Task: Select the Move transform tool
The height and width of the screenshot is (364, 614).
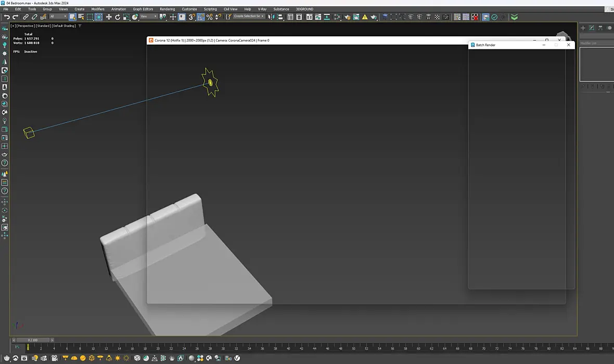Action: 109,17
